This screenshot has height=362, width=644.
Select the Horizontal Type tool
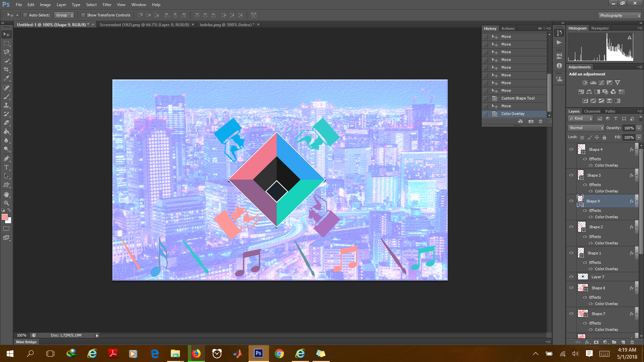6,167
